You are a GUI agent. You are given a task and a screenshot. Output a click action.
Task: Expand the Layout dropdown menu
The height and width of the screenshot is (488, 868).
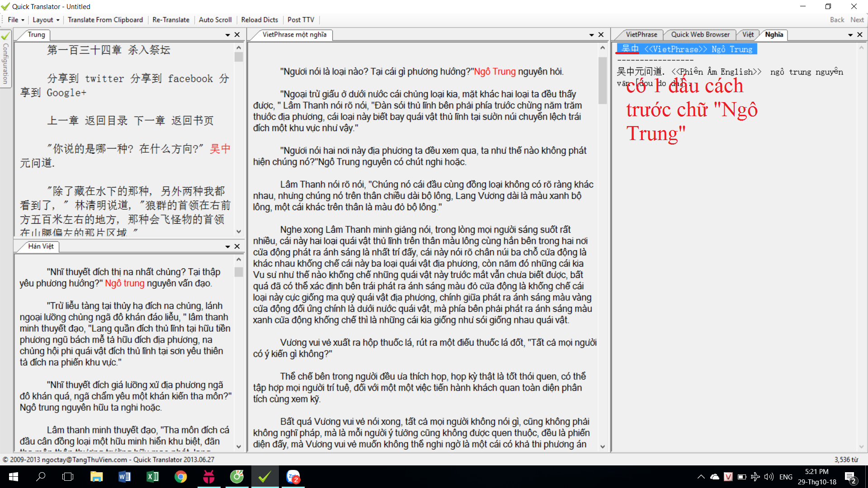pos(46,20)
